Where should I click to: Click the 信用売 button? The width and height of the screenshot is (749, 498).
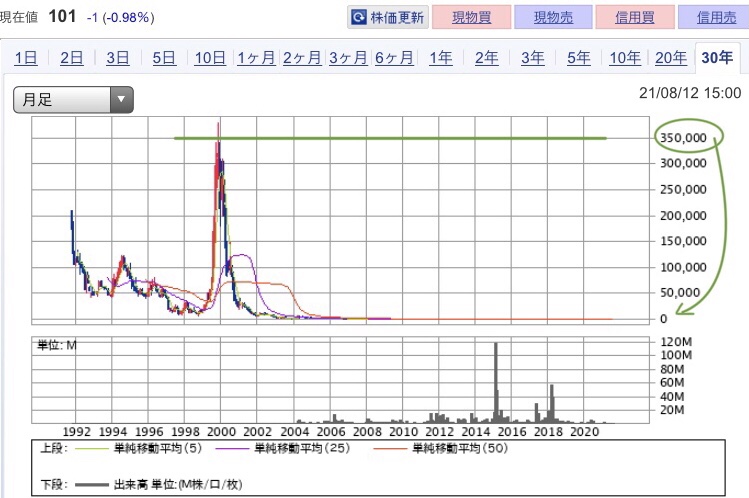point(715,18)
